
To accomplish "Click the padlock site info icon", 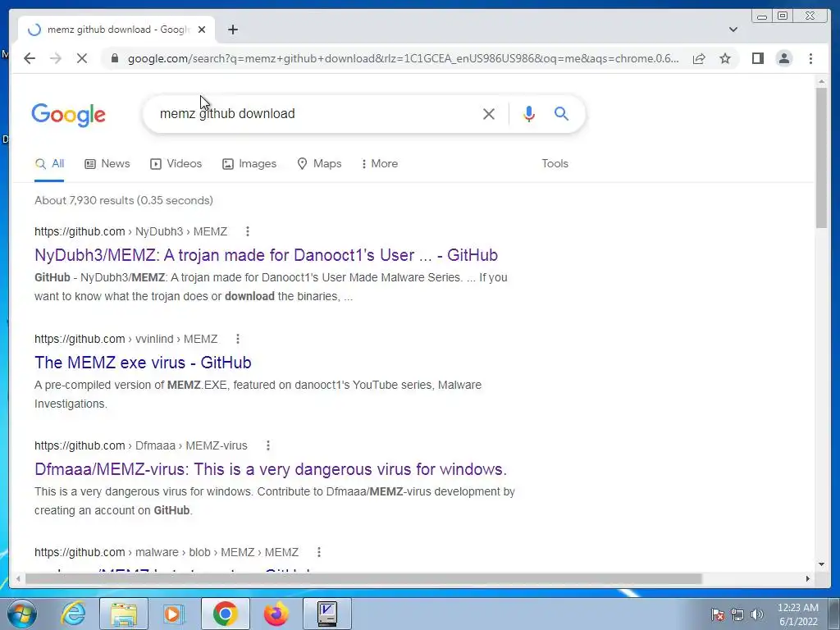I will click(115, 58).
